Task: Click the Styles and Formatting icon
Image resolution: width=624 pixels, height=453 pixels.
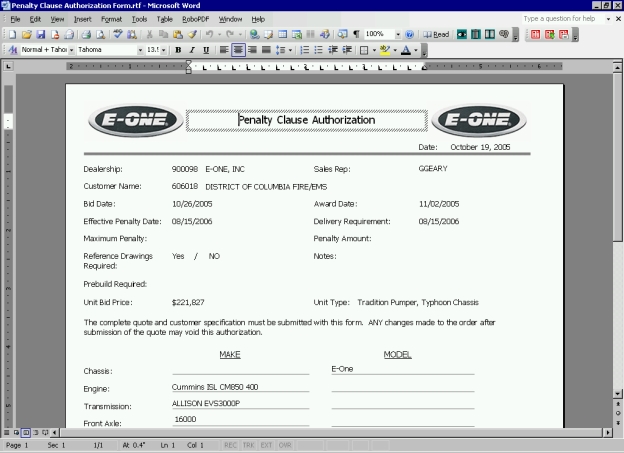Action: (x=12, y=50)
